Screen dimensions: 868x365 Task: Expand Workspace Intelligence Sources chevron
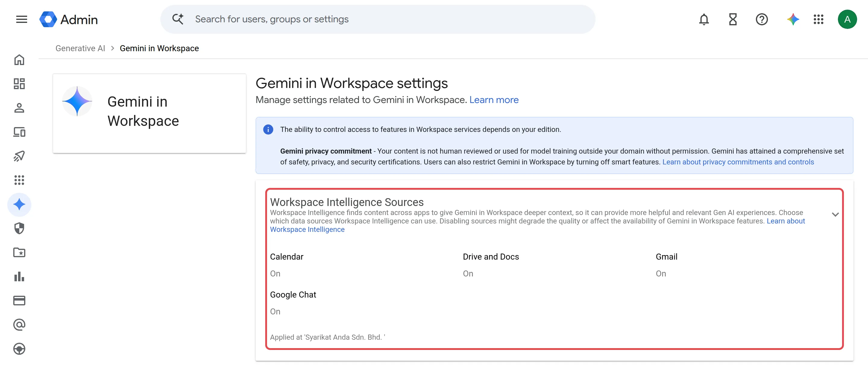835,214
